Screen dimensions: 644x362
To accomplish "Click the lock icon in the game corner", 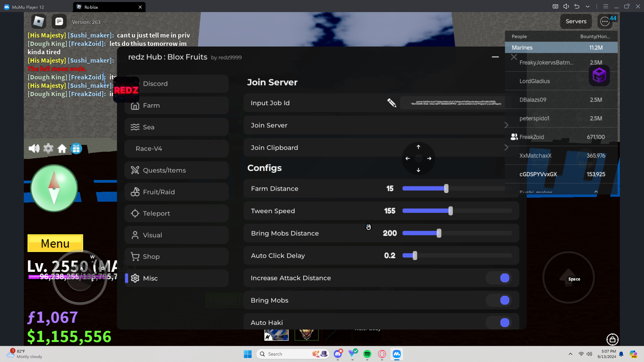I will coord(612,339).
